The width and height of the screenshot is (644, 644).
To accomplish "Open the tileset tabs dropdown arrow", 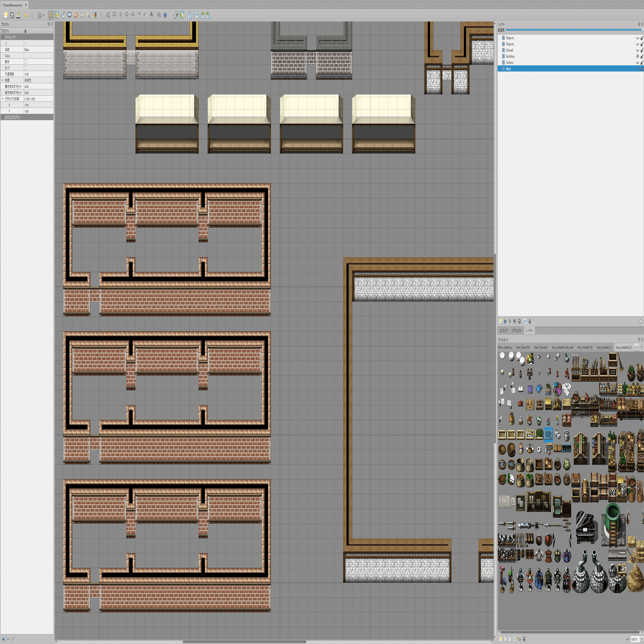I will point(642,347).
